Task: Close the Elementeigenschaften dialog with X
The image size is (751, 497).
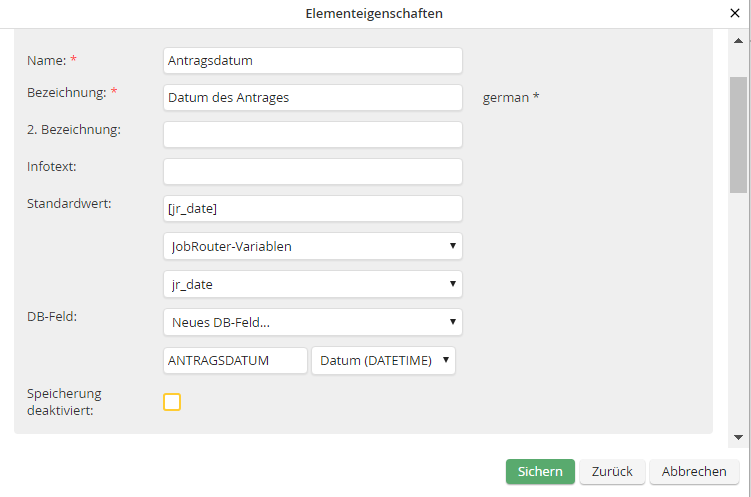Action: point(735,14)
